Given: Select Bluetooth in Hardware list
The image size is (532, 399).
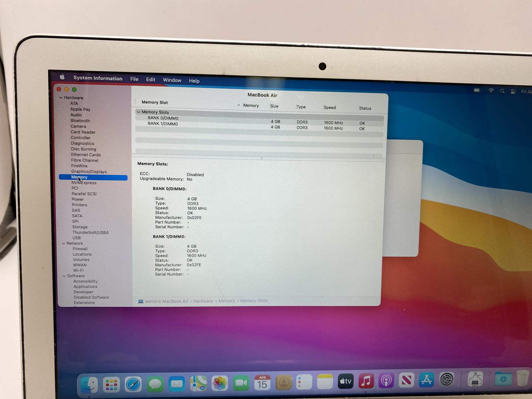Looking at the screenshot, I should click(80, 121).
